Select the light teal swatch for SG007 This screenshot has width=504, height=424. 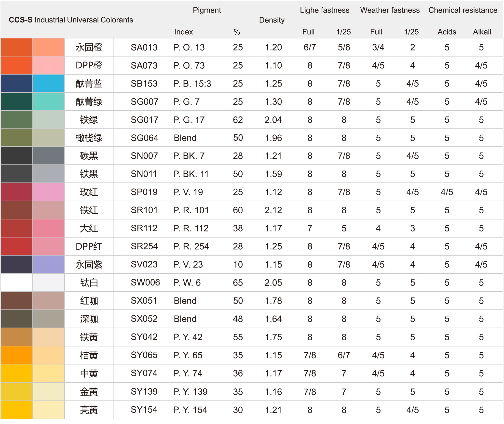[49, 102]
